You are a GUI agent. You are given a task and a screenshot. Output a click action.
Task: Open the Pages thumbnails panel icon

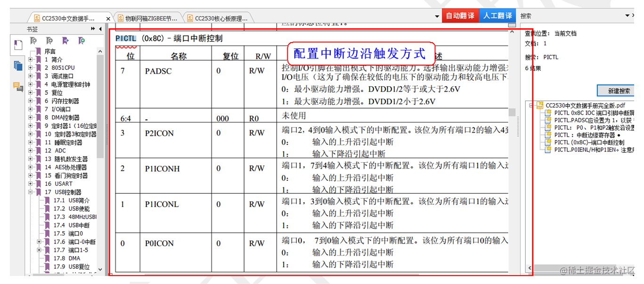point(18,66)
